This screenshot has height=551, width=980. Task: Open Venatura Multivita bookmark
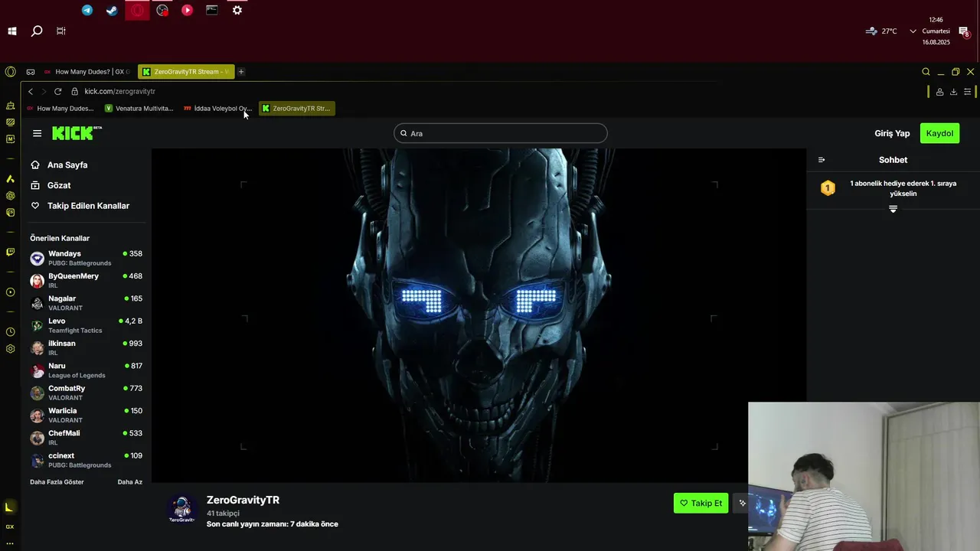(139, 109)
